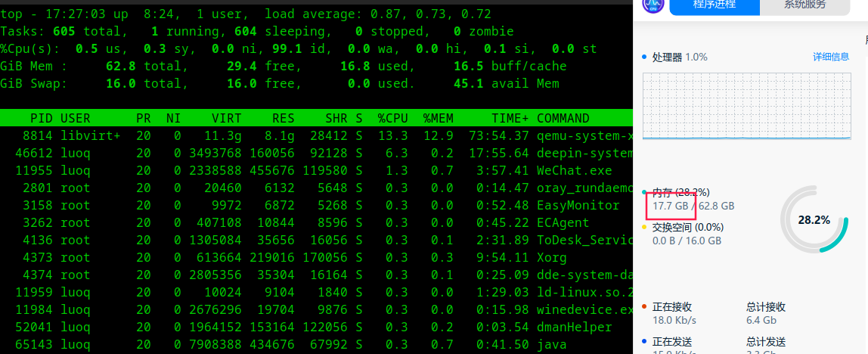Click the 6.4 Gb total received value
The height and width of the screenshot is (354, 868).
click(x=761, y=321)
